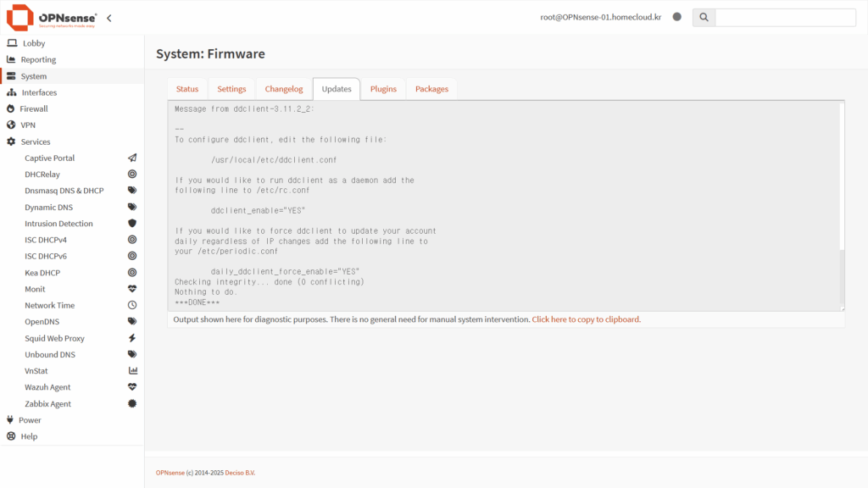Expand the Interfaces menu section

click(x=39, y=92)
